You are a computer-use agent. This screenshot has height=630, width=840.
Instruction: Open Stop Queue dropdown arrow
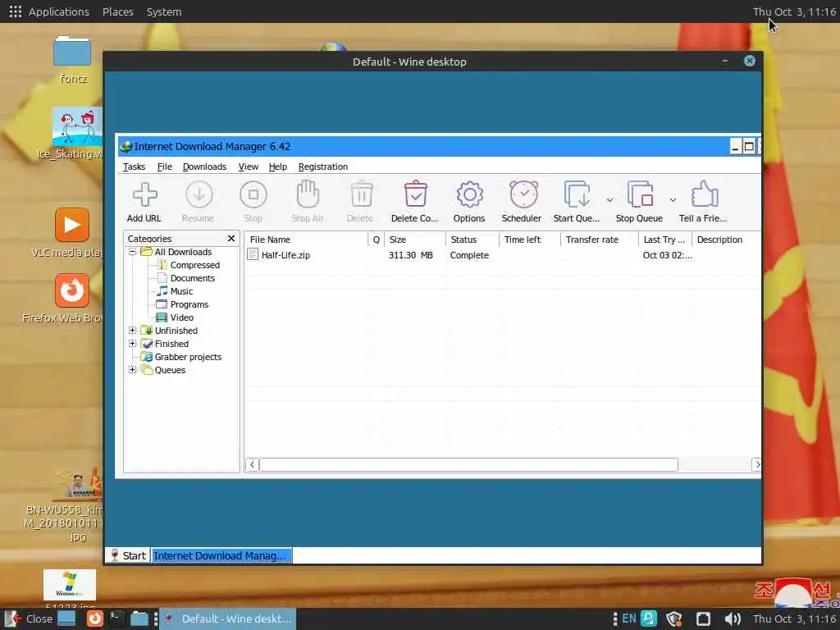click(673, 200)
